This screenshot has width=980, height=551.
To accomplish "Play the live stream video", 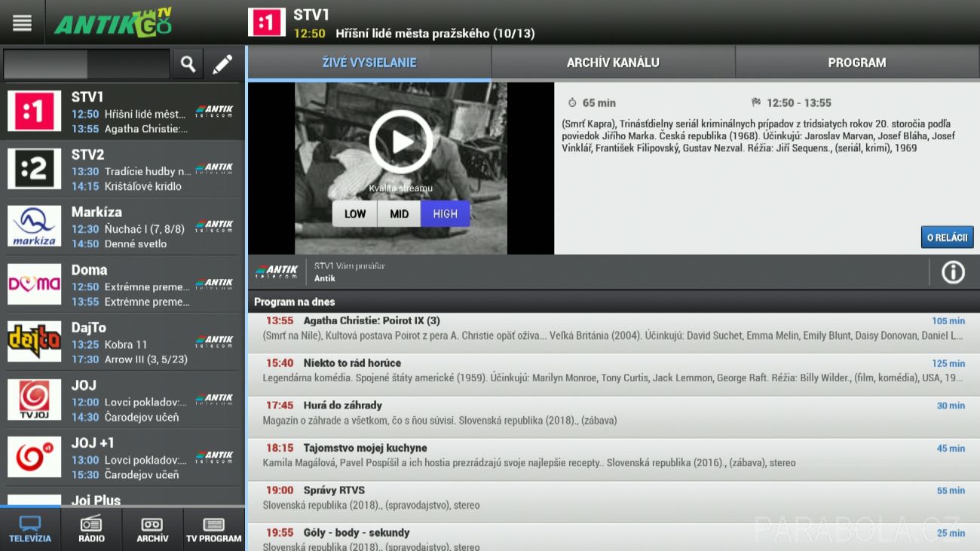I will [401, 142].
